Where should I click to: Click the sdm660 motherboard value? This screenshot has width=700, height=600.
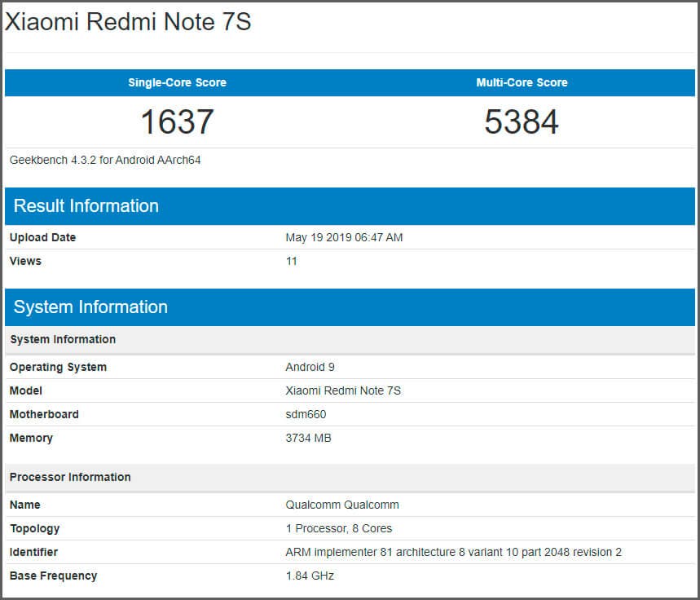pos(306,414)
